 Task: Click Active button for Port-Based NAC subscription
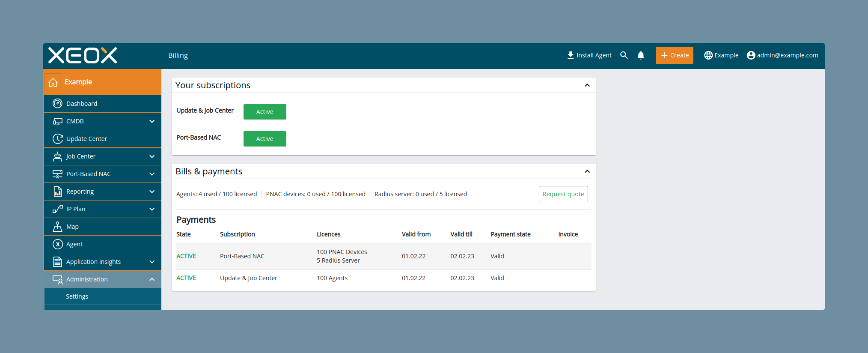pos(265,139)
